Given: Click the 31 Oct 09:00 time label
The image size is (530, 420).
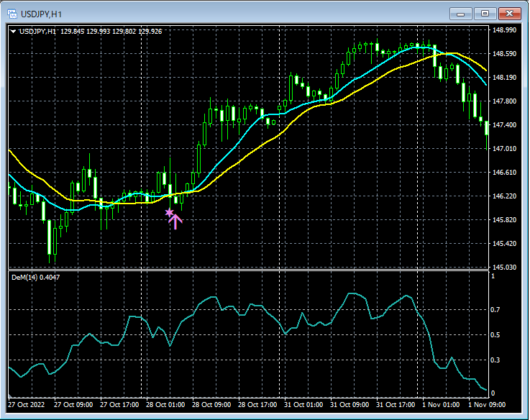Looking at the screenshot, I should click(349, 405).
